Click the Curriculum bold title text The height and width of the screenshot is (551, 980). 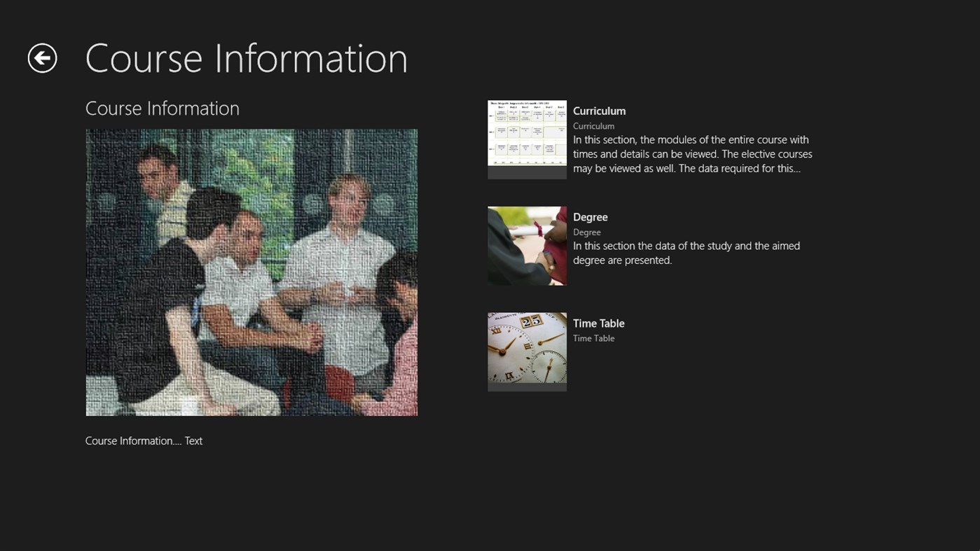tap(599, 111)
